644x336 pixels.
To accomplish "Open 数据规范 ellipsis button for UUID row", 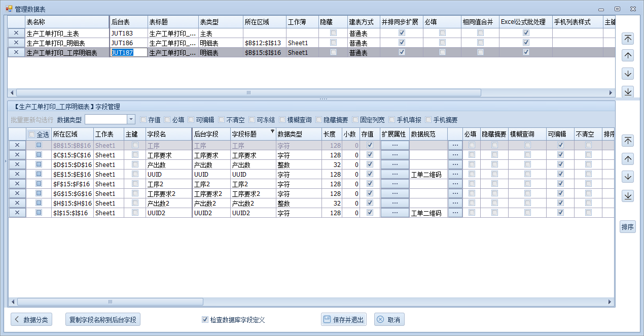I will click(x=455, y=174).
